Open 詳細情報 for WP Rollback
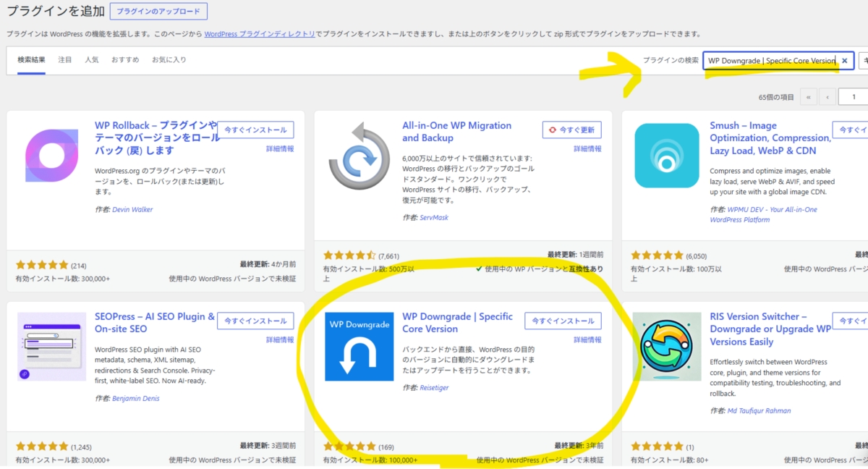This screenshot has height=469, width=868. [280, 148]
